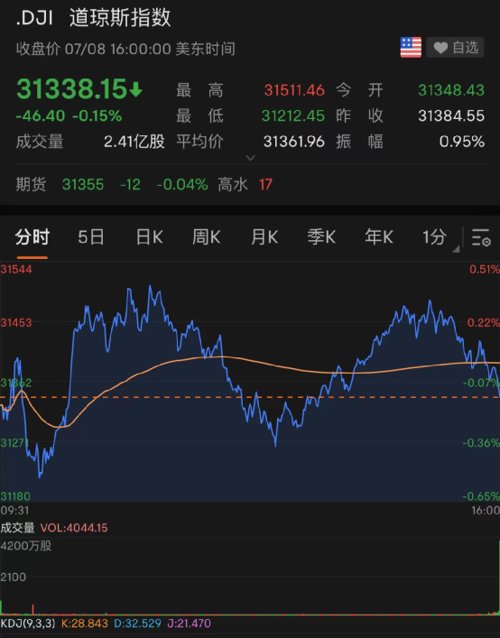This screenshot has width=500, height=638.
Task: Add index to watchlist with 自选 button
Action: tap(455, 48)
